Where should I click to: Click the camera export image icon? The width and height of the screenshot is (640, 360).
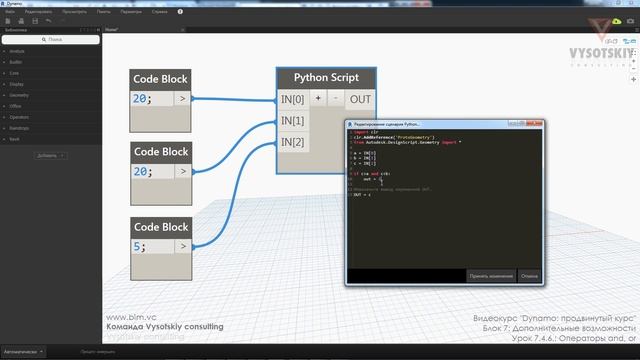631,21
